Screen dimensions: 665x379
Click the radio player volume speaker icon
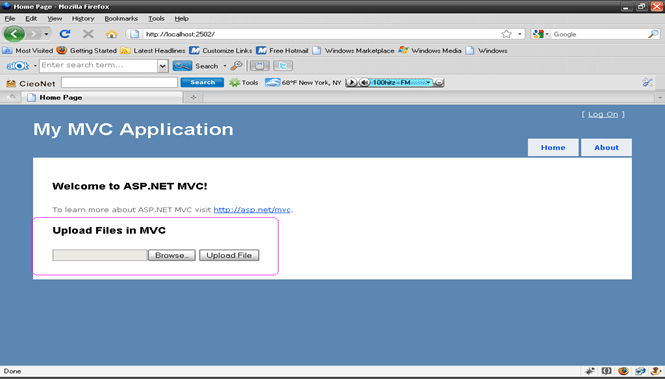point(364,82)
